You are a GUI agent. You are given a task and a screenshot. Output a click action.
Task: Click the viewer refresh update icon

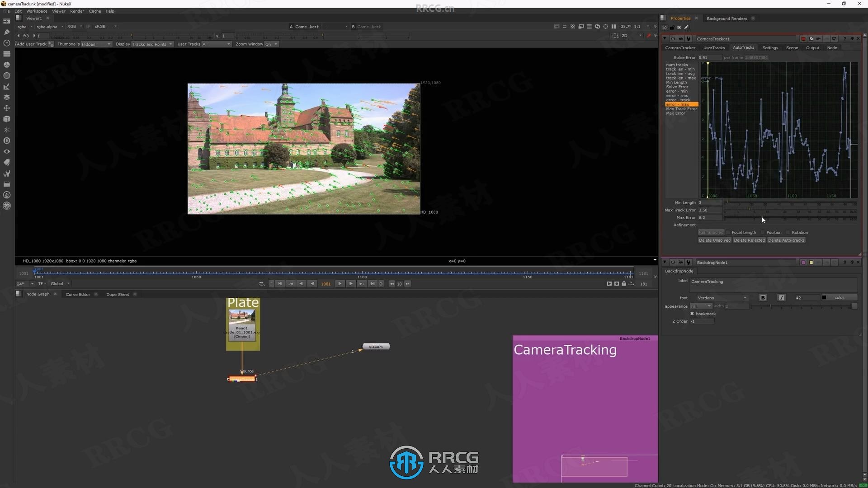click(597, 27)
